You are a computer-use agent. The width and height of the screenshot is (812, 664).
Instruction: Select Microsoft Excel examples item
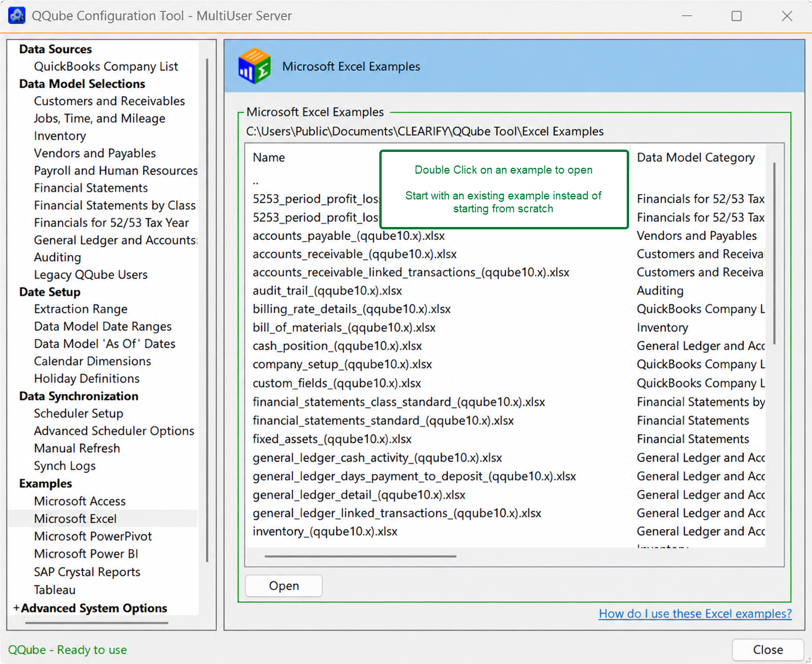point(76,519)
